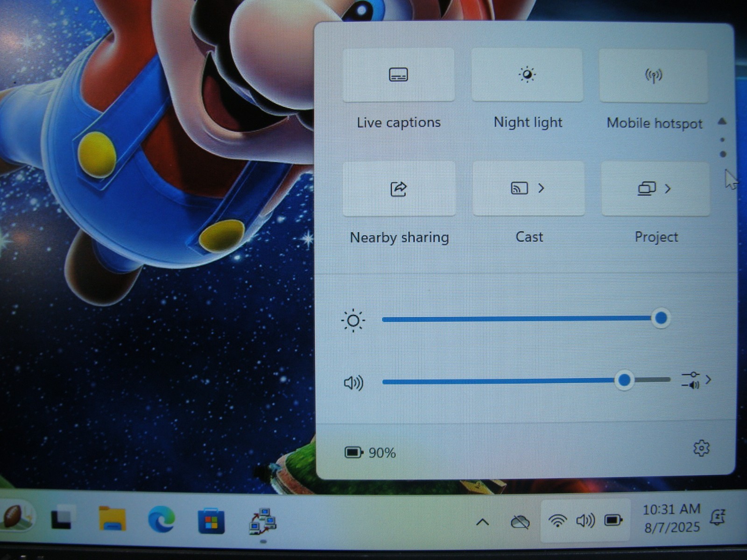
Task: Click the taskbar speaker volume icon
Action: pyautogui.click(x=585, y=520)
